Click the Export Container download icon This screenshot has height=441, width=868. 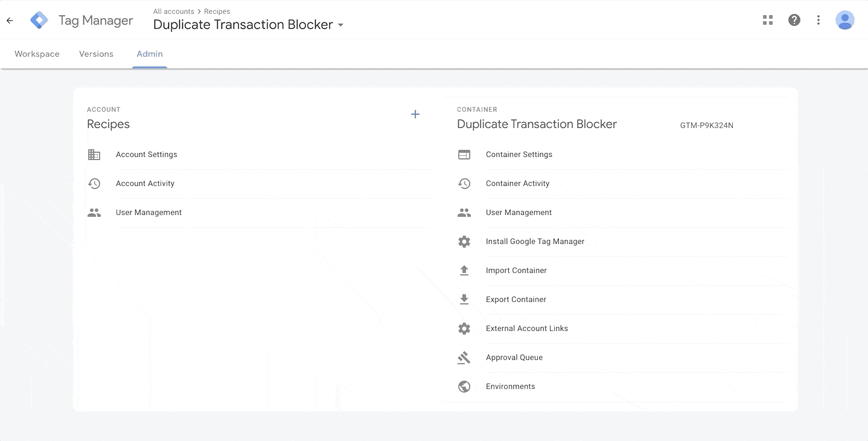[464, 300]
